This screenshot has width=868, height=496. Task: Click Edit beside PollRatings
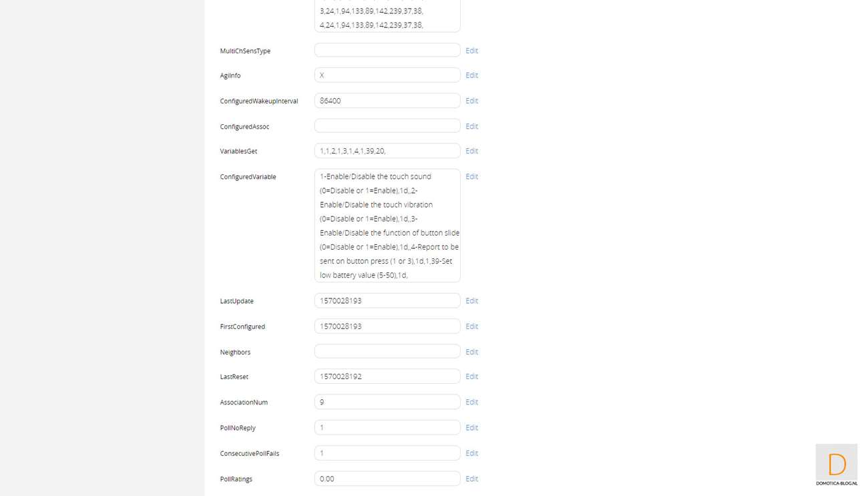click(471, 479)
